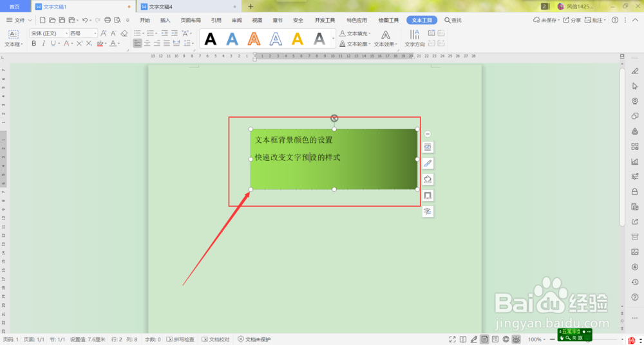The width and height of the screenshot is (644, 345).
Task: Decrease the paragraph indent
Action: pyautogui.click(x=165, y=33)
